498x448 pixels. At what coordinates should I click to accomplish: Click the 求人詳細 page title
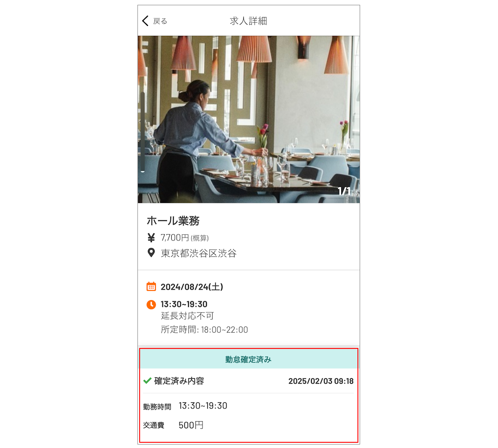[x=249, y=21]
